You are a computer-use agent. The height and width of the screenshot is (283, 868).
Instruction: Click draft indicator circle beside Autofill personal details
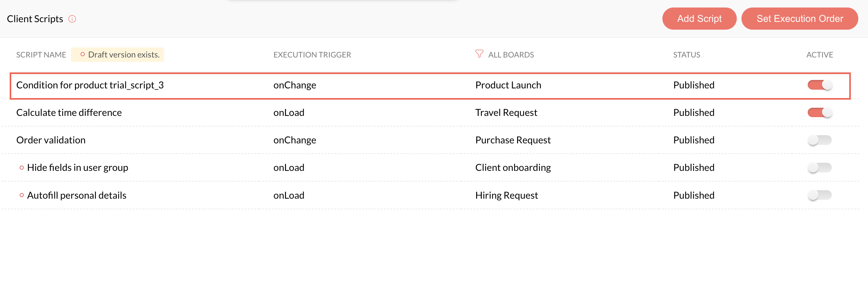tap(22, 195)
